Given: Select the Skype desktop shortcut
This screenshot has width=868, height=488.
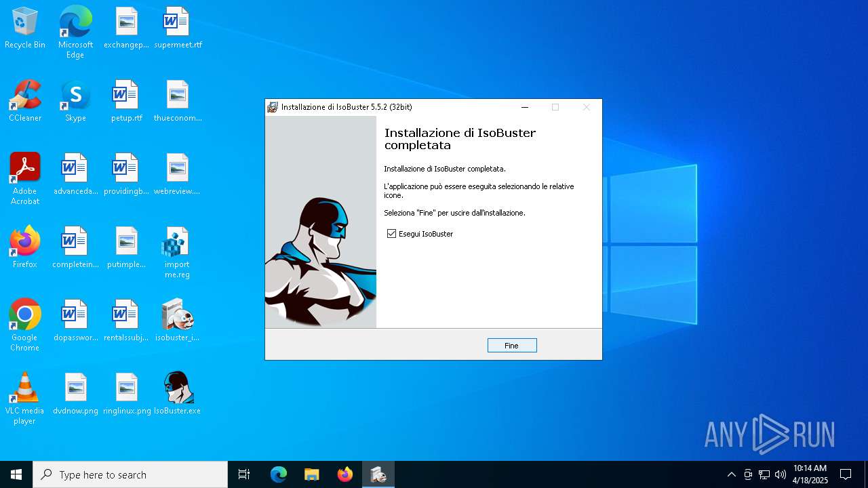Looking at the screenshot, I should (75, 102).
